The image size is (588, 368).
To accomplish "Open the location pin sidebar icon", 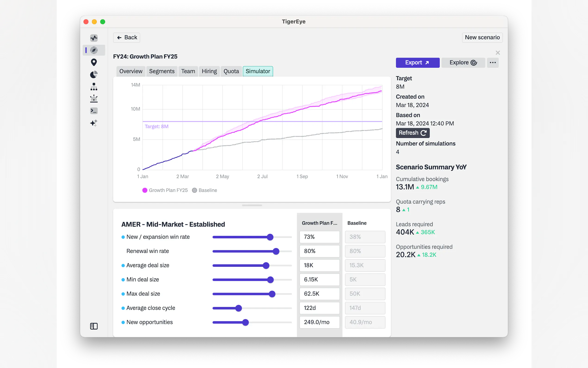I will point(94,62).
